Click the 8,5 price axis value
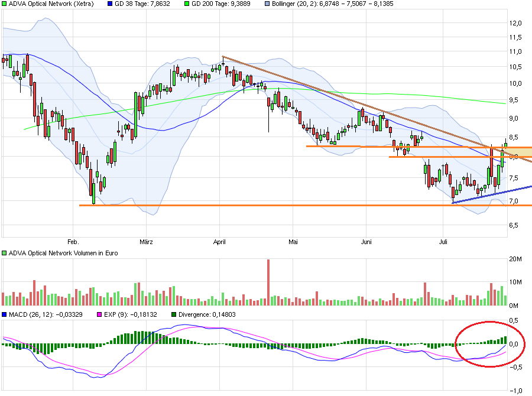The image size is (532, 396). pyautogui.click(x=514, y=138)
